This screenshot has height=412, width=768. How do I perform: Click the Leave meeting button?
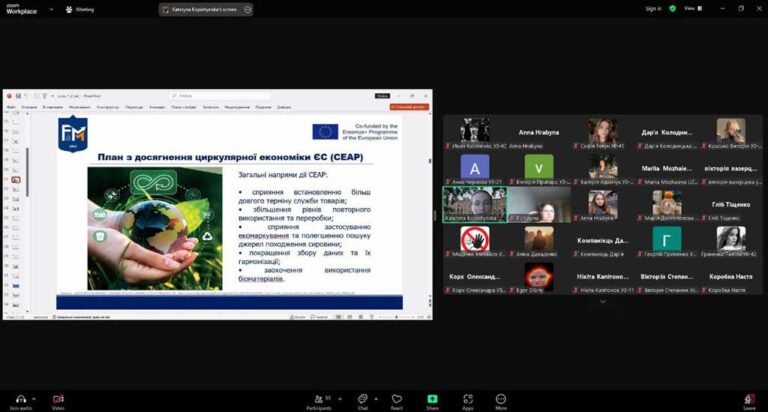[x=749, y=400]
